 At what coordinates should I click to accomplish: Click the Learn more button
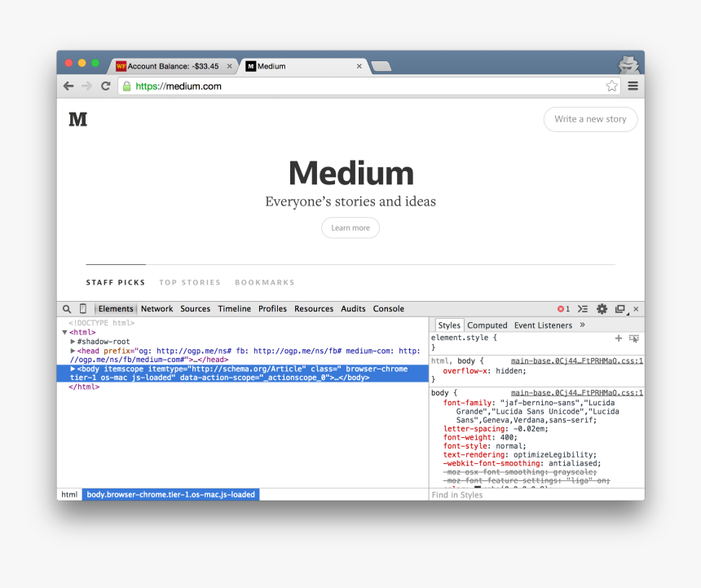[x=350, y=228]
